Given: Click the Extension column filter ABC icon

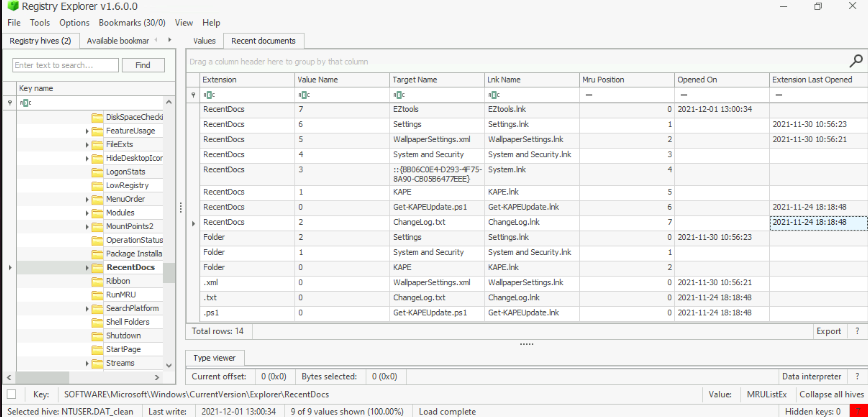Looking at the screenshot, I should (209, 95).
